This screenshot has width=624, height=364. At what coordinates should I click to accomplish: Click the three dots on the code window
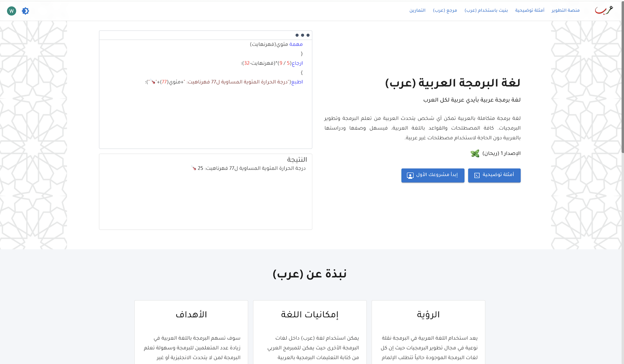click(302, 35)
